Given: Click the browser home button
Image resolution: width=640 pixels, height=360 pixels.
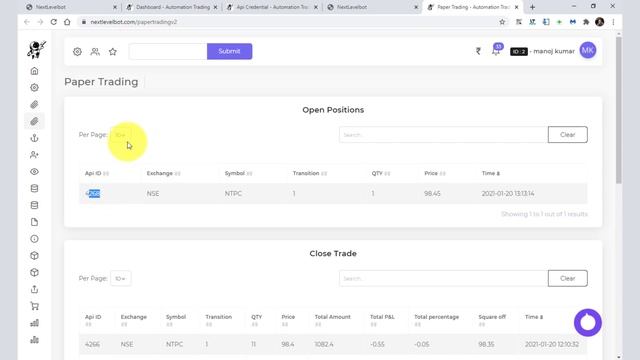Looking at the screenshot, I should 67,22.
